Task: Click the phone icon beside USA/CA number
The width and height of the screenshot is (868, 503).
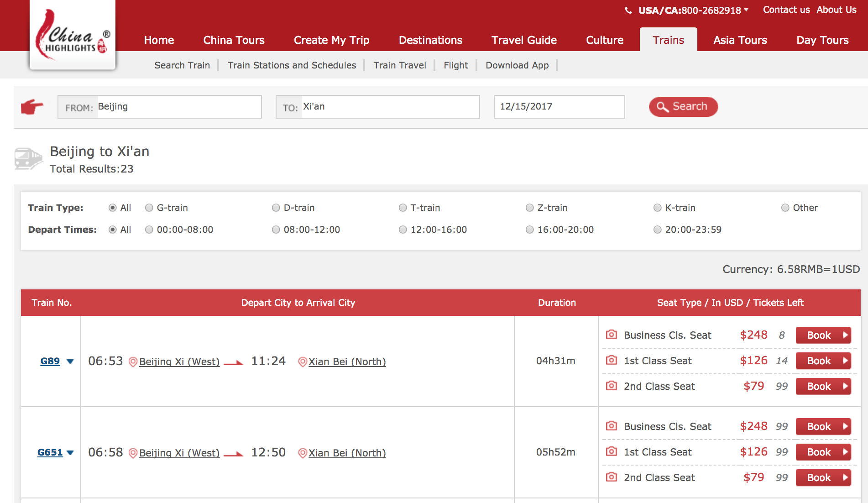Action: pos(628,10)
